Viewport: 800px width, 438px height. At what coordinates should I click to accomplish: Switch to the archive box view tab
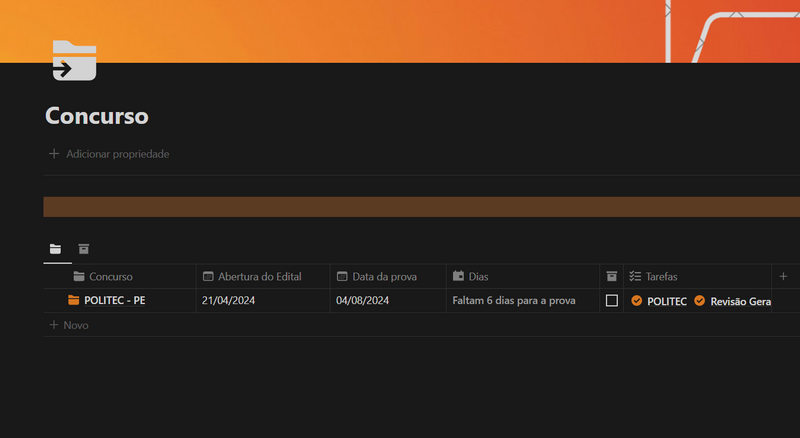pos(84,249)
